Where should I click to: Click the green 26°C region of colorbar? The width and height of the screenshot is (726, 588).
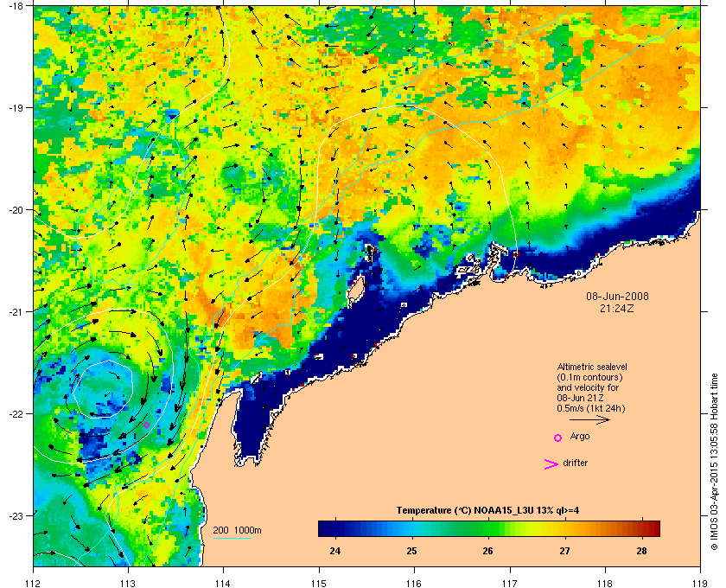point(488,528)
